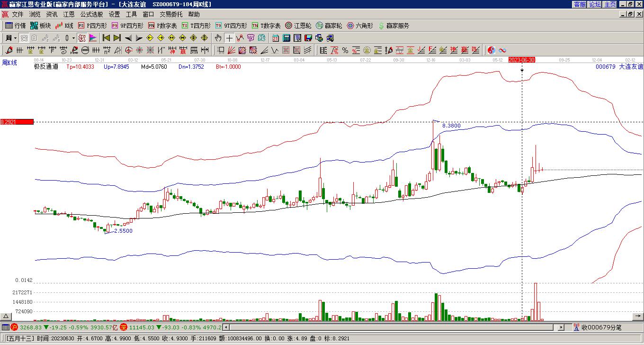The image size is (644, 345).
Task: Select the Gann fan lines tool
Action: 232,50
